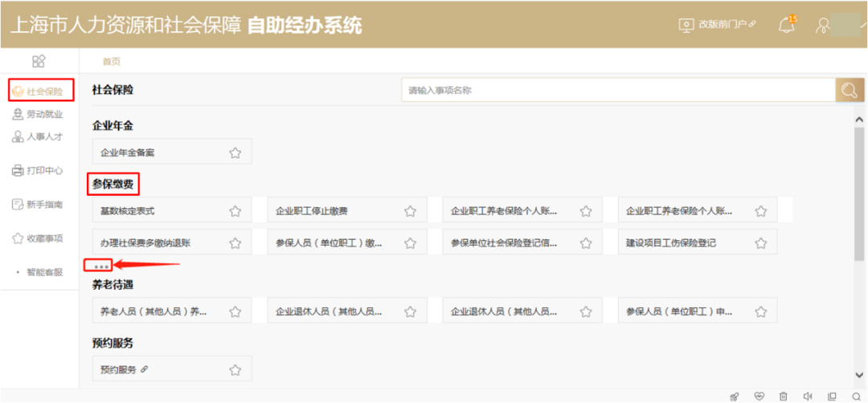Toggle the star for 参保人员（单位职工）申…
This screenshot has width=868, height=403.
[761, 311]
